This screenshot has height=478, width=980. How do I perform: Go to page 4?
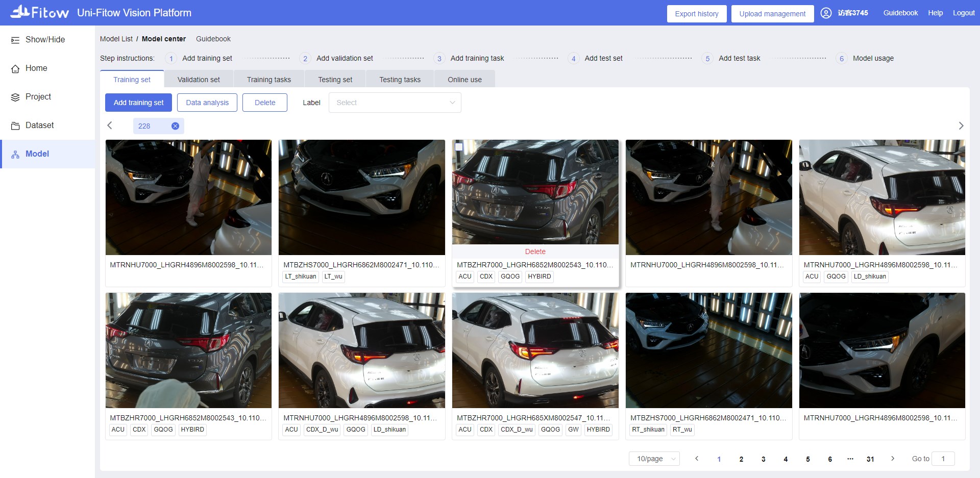(786, 459)
